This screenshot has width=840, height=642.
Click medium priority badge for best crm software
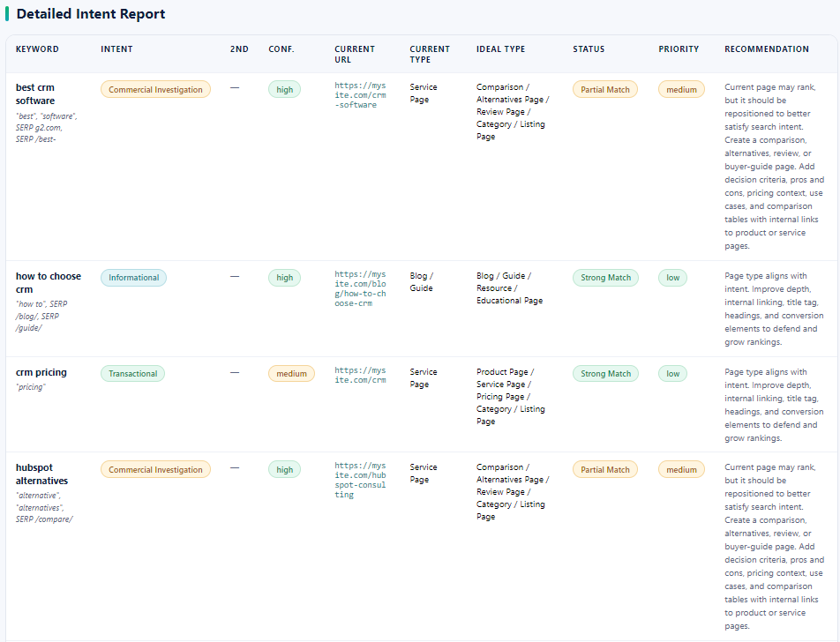click(681, 89)
